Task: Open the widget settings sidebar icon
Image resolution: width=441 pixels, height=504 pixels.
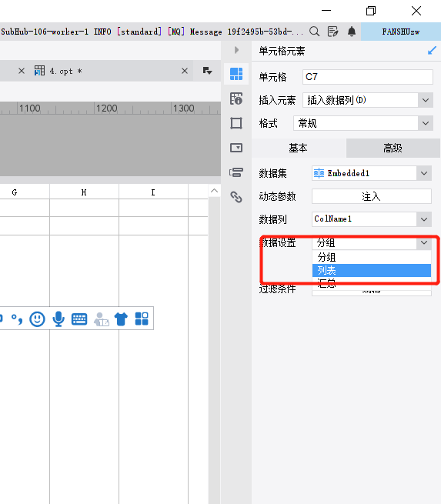Action: (x=236, y=148)
